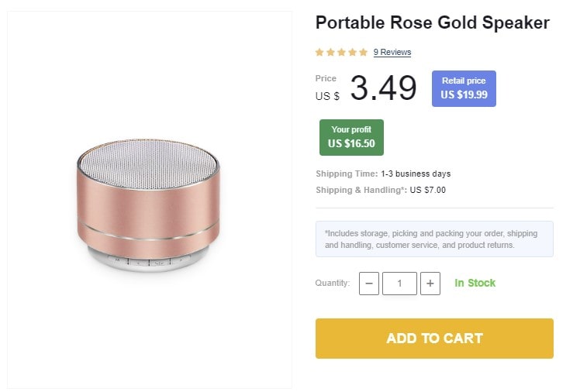The height and width of the screenshot is (392, 580).
Task: Click the quantity input field
Action: (399, 284)
